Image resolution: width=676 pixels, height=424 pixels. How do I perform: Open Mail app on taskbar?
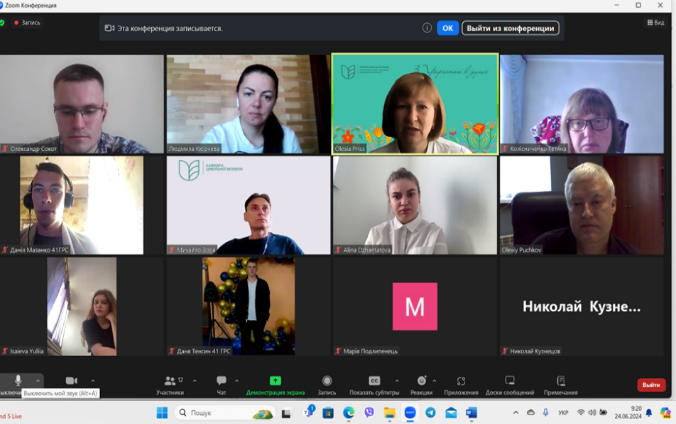(x=451, y=413)
